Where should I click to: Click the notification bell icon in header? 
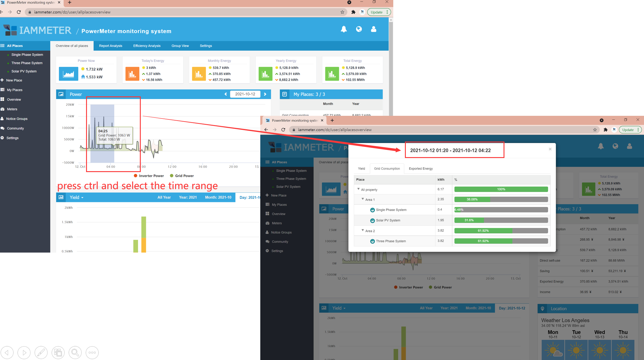tap(344, 29)
